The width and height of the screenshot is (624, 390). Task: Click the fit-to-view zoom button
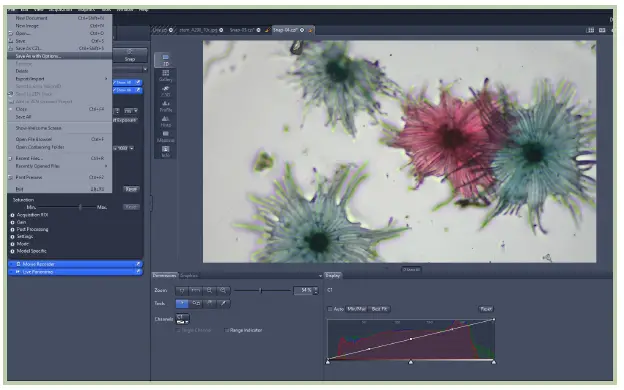(182, 291)
